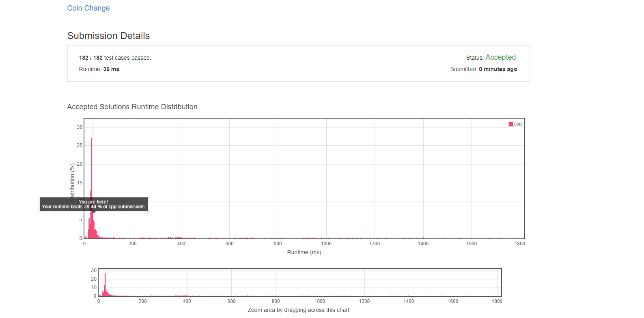The width and height of the screenshot is (644, 318).
Task: Click the '182 / 182 test cases passed' text
Action: pos(115,58)
